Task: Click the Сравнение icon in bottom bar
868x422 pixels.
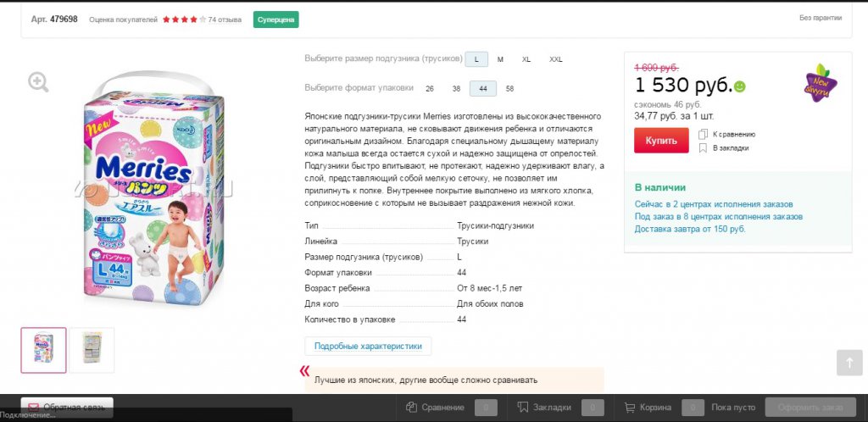Action: [x=411, y=408]
